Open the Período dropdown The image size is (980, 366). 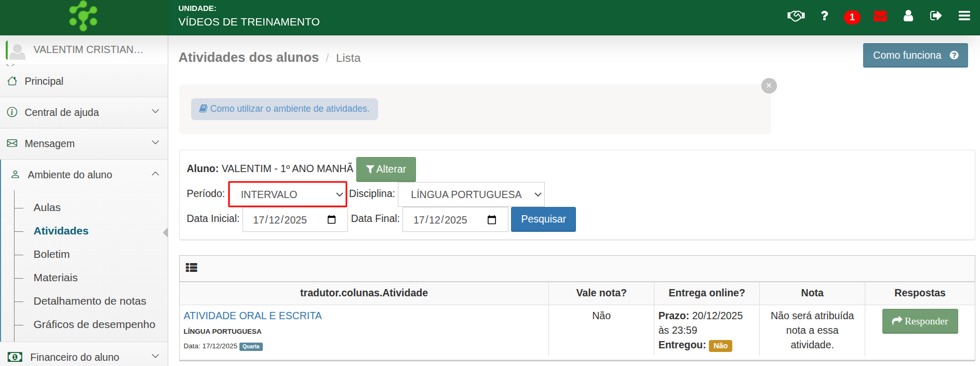(x=288, y=194)
